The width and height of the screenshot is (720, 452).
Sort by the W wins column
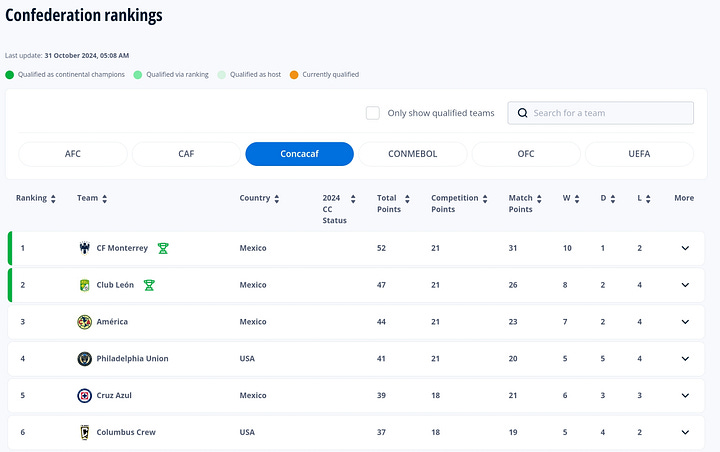[577, 198]
